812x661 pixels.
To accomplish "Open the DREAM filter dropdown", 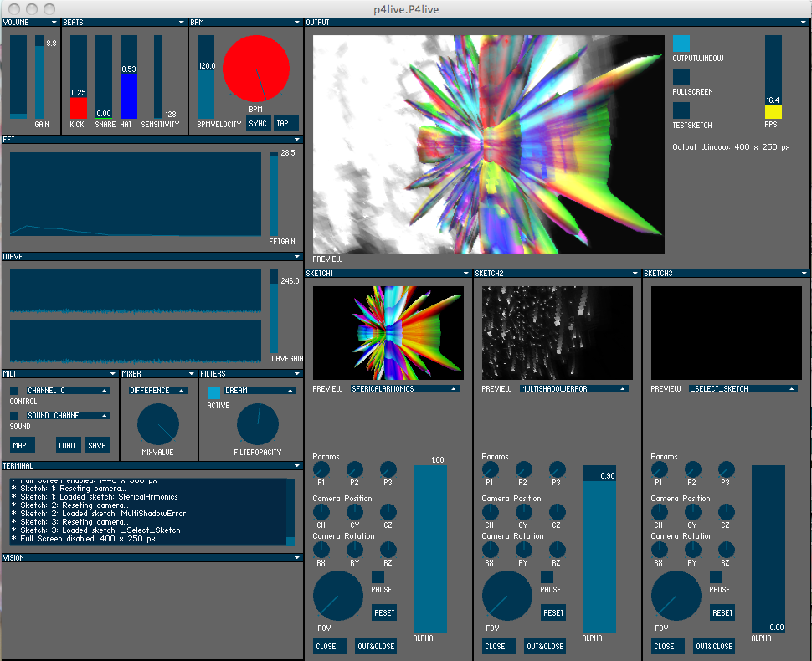I will pos(259,391).
